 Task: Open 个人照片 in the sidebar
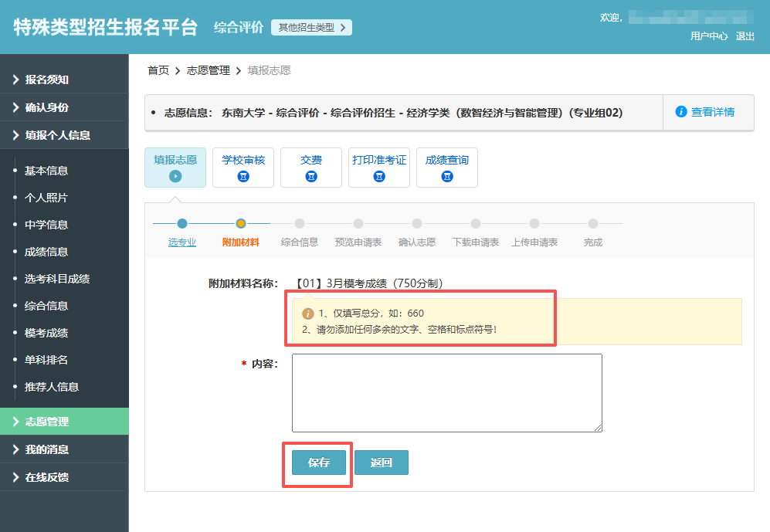point(46,198)
